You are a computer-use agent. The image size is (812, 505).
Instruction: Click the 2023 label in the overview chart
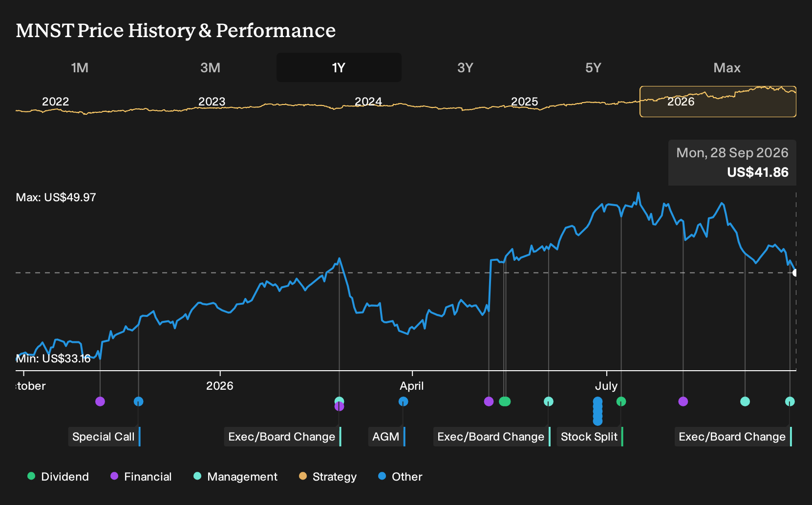click(x=212, y=102)
